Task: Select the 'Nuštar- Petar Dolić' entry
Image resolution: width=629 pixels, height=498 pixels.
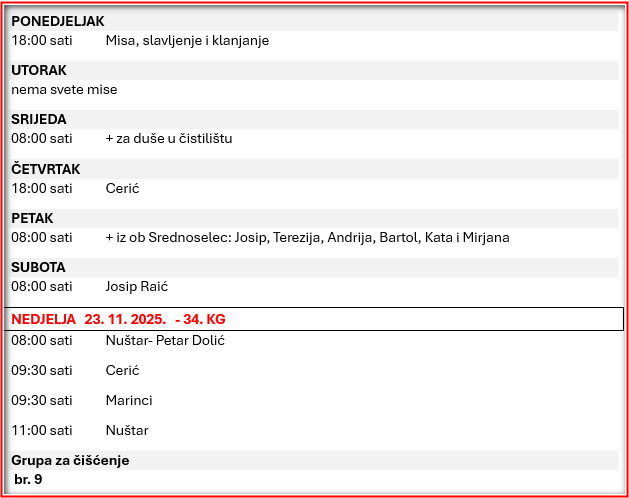Action: click(x=165, y=341)
